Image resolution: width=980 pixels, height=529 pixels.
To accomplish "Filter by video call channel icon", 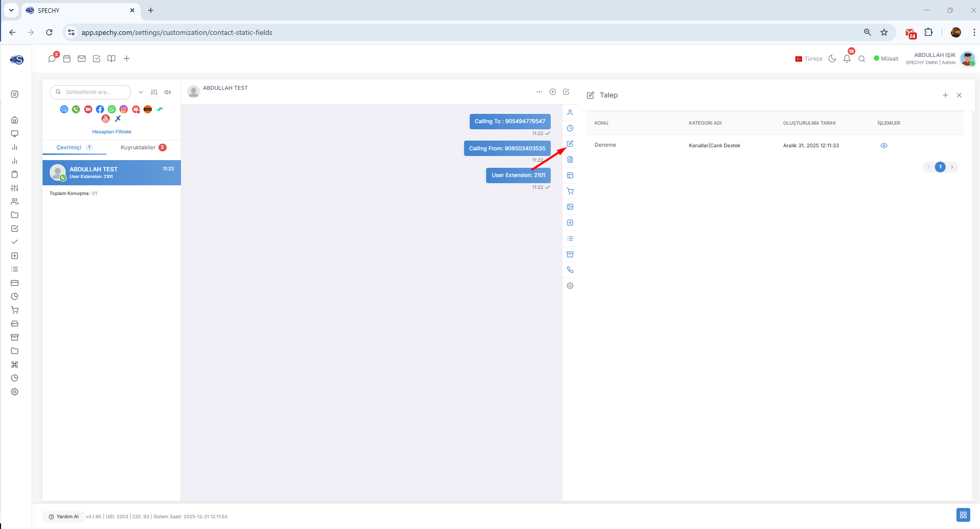I will (x=88, y=109).
